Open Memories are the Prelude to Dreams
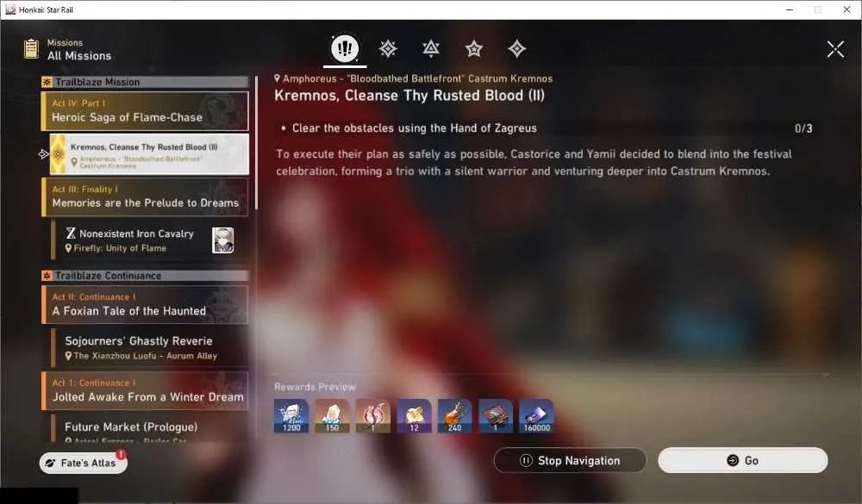This screenshot has width=862, height=504. point(145,196)
